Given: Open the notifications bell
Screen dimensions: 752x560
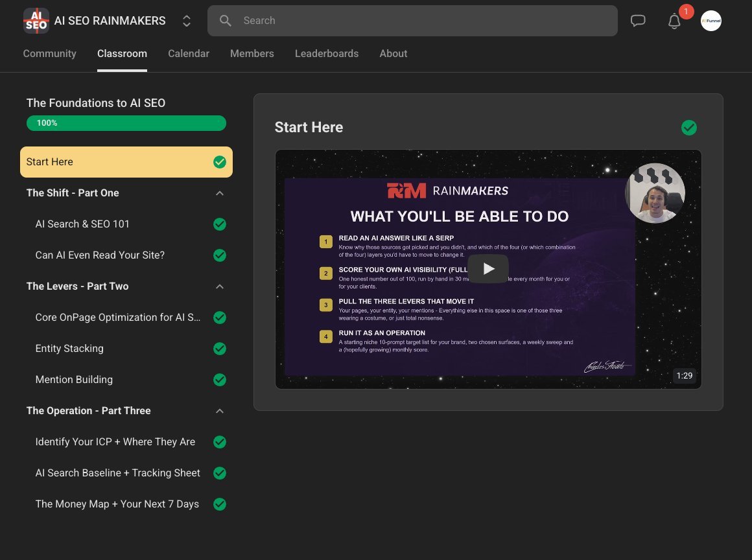Looking at the screenshot, I should pyautogui.click(x=674, y=21).
